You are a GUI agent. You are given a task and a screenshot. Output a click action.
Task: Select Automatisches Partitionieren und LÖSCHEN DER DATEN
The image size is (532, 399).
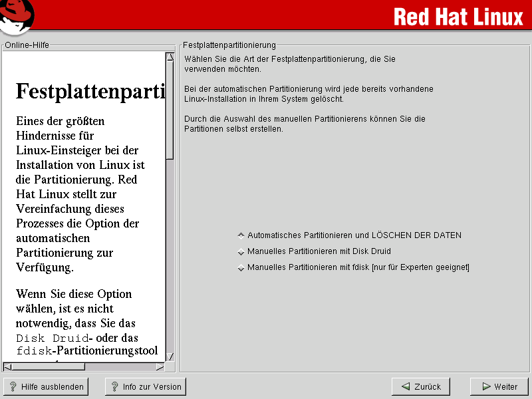click(241, 235)
